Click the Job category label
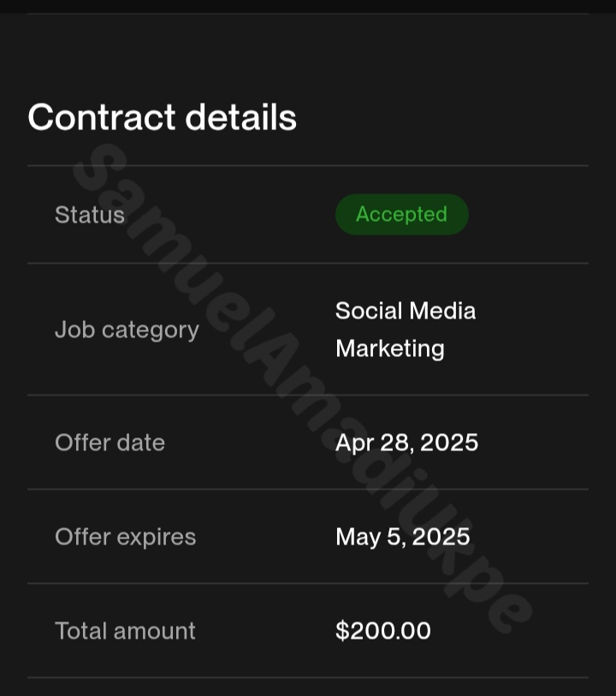The width and height of the screenshot is (616, 696). tap(127, 330)
